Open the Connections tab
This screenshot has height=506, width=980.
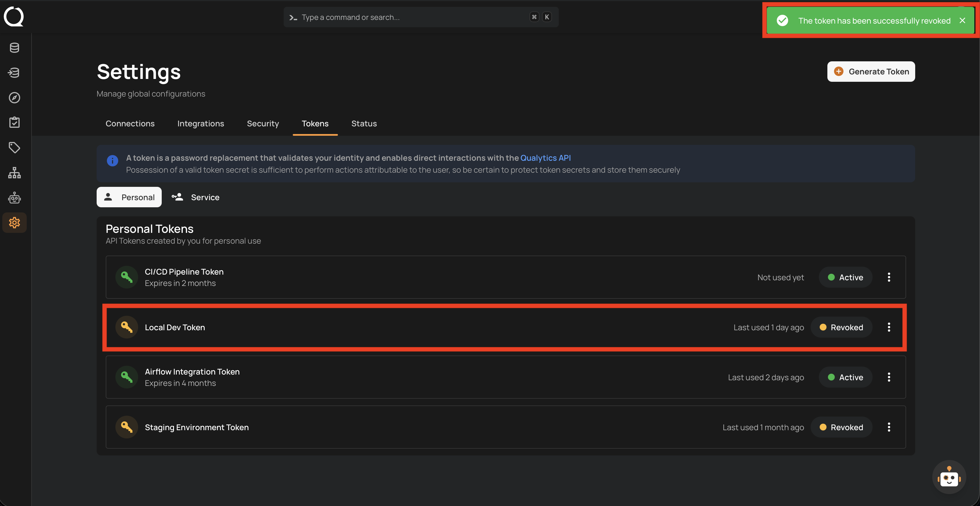coord(130,124)
